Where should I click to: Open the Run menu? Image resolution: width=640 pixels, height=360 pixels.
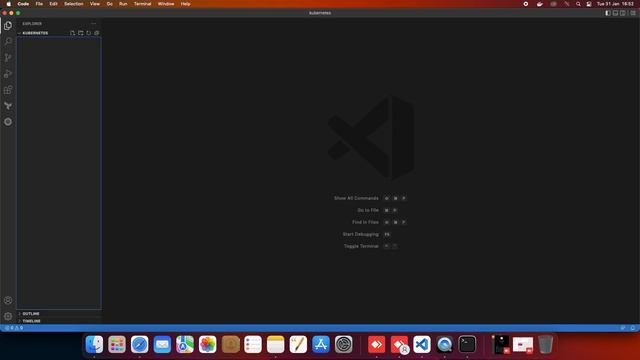point(123,4)
